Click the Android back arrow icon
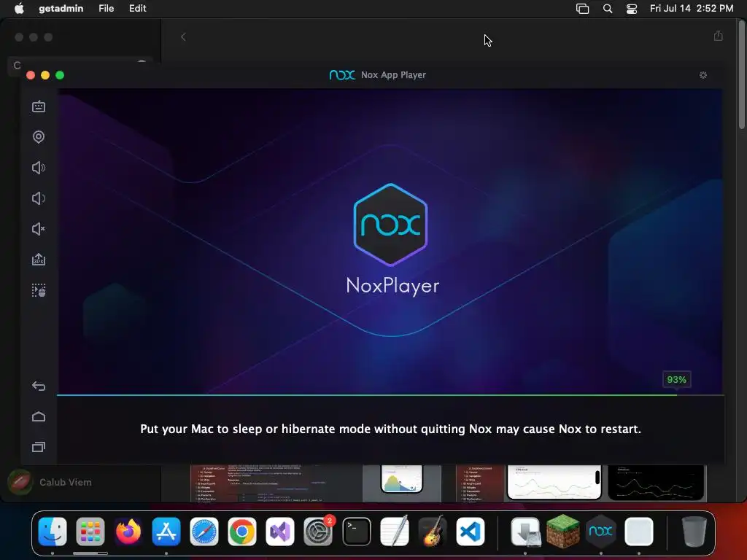The image size is (747, 560). click(39, 386)
